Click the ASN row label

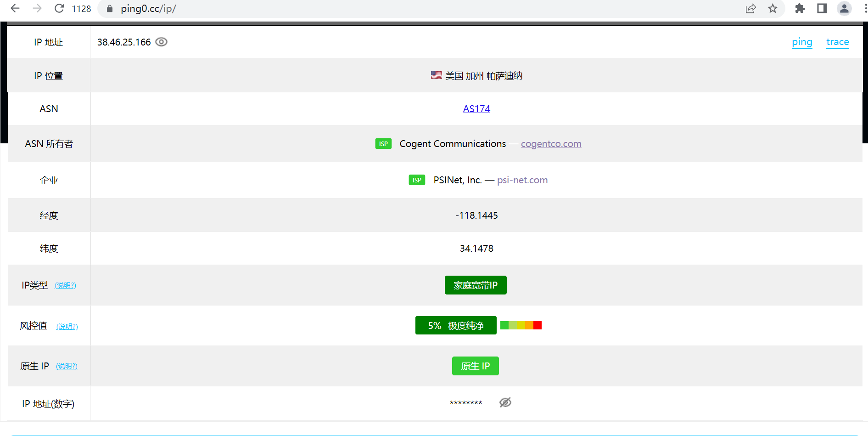49,109
